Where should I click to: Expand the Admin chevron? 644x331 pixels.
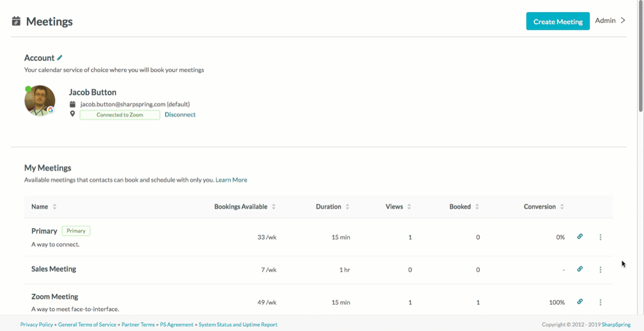pyautogui.click(x=623, y=20)
